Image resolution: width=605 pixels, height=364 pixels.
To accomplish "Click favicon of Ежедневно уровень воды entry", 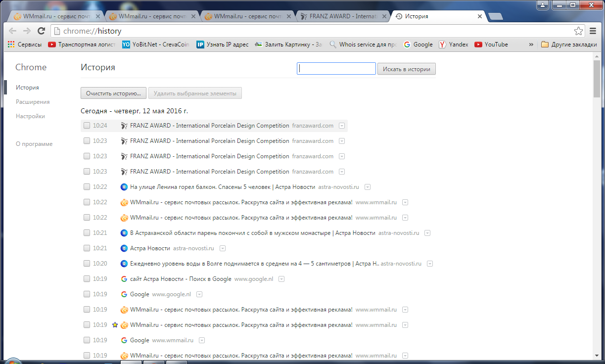I will (x=124, y=264).
